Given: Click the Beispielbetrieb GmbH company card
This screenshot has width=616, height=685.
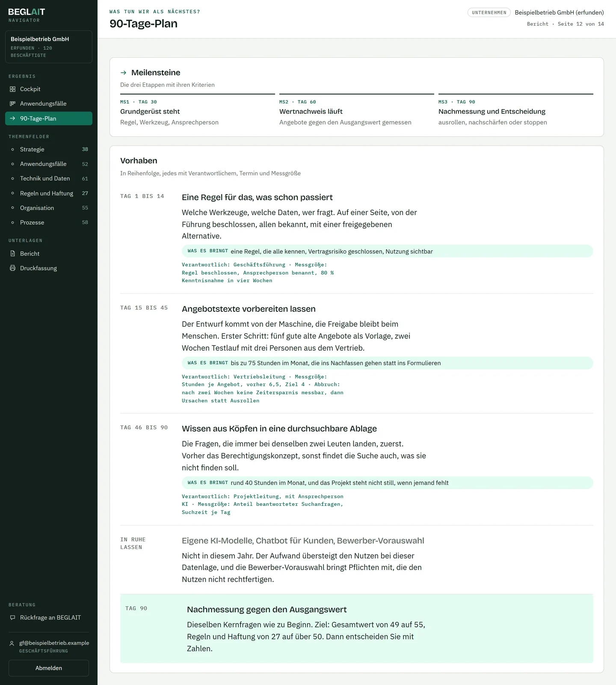Looking at the screenshot, I should 49,47.
